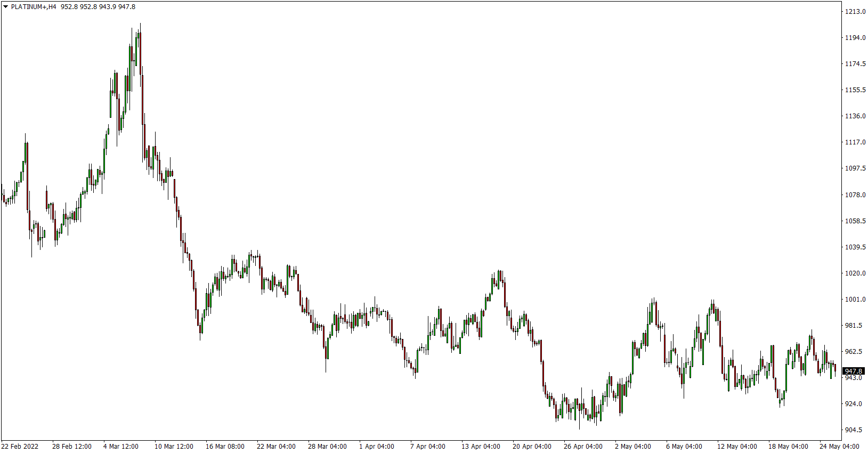This screenshot has height=453, width=868.
Task: Click the 1097.5 price axis label
Action: 855,168
